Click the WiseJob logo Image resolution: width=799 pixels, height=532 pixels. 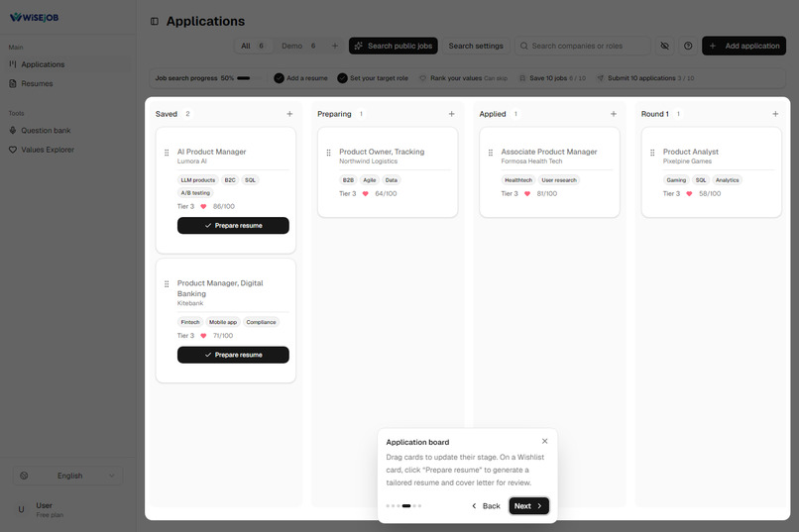(x=34, y=17)
